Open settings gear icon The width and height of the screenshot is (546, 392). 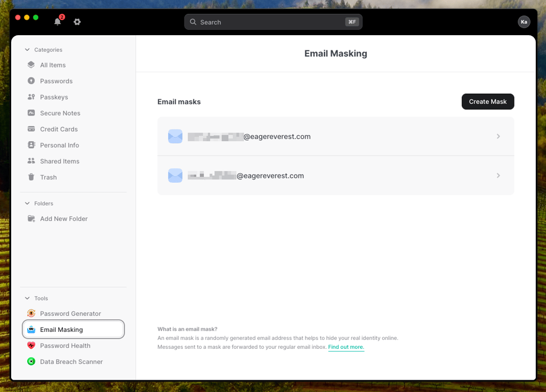click(x=77, y=22)
